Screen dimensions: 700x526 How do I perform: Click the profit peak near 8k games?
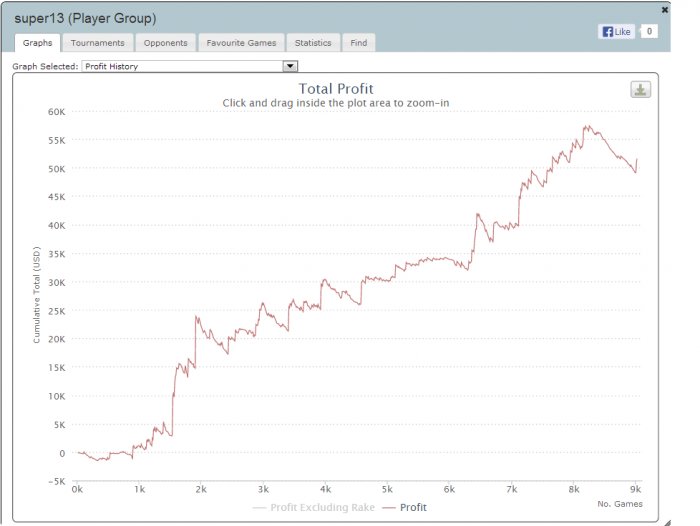[588, 127]
